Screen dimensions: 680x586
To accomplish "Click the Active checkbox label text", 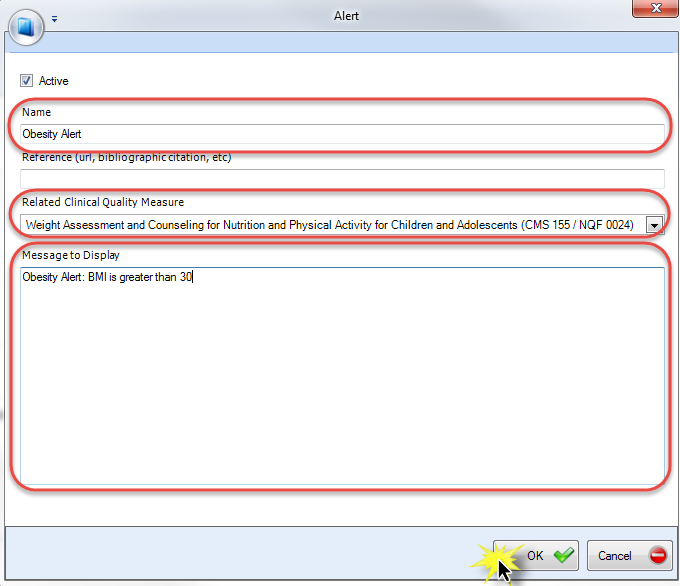I will coord(53,81).
